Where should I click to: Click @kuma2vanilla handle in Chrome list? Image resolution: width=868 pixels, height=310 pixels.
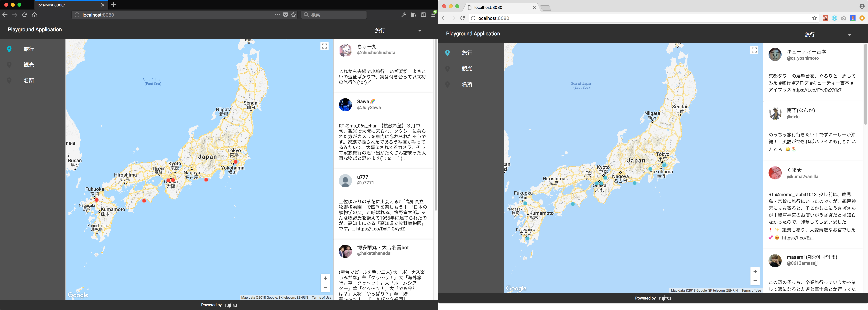click(802, 176)
